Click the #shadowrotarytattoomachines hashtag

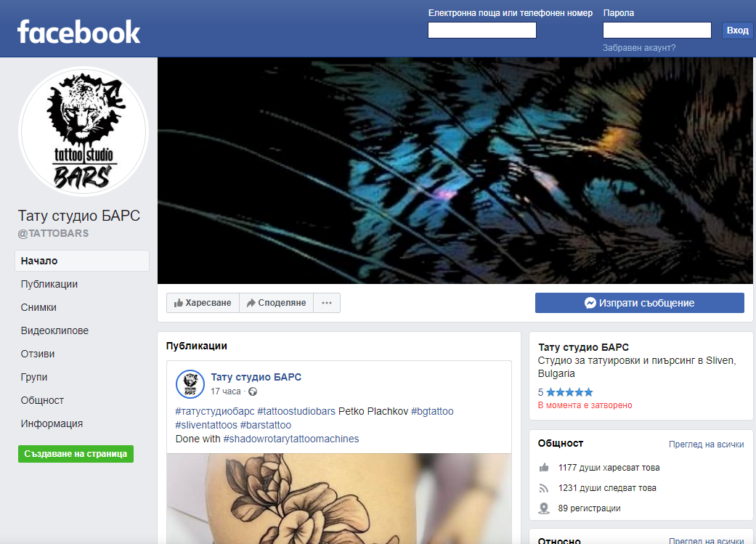291,439
